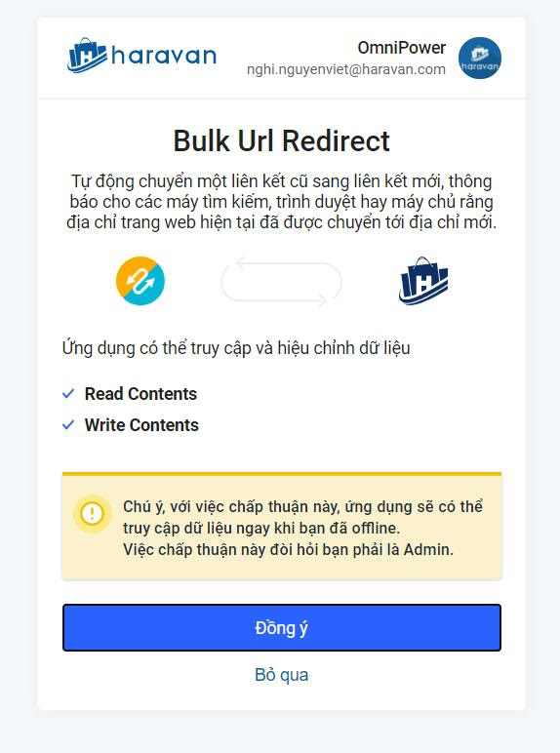Open the round OmniPower account avatar
560x753 pixels.
pos(479,59)
